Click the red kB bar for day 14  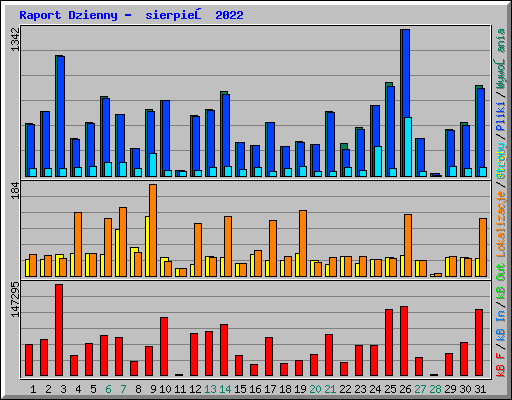[x=224, y=350]
